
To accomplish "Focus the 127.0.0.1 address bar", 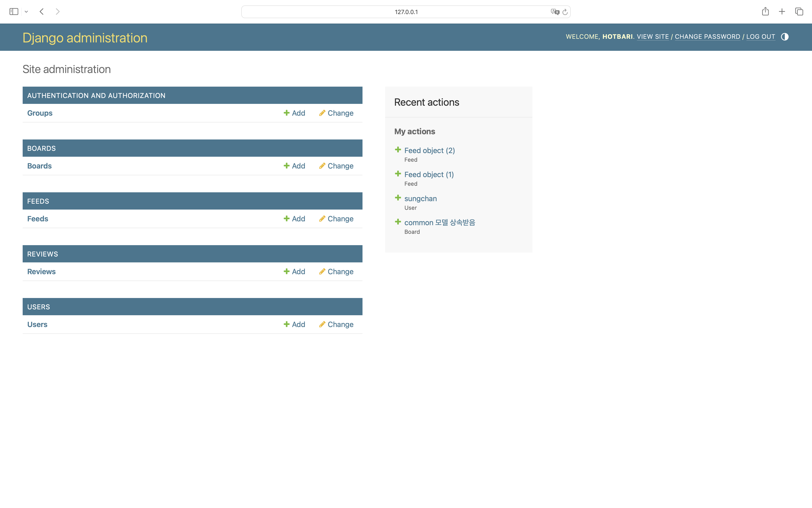I will click(x=406, y=12).
